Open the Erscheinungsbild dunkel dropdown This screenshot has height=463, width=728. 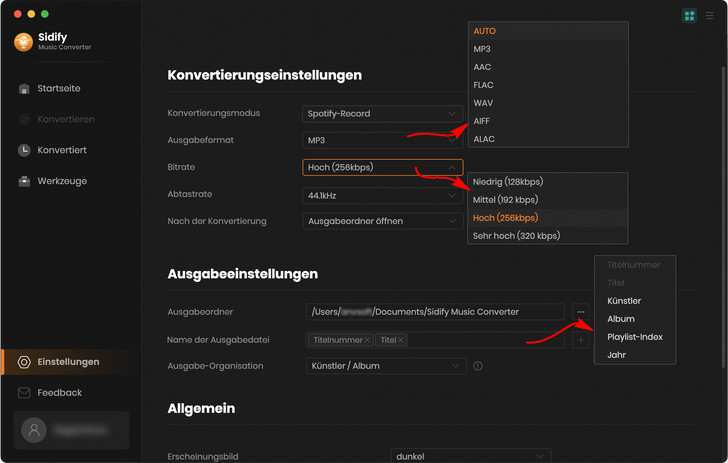click(471, 456)
